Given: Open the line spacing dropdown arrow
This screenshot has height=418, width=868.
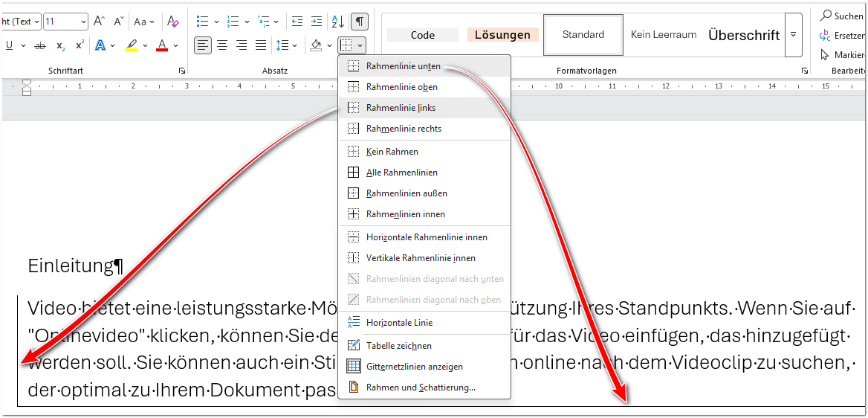Looking at the screenshot, I should 296,46.
